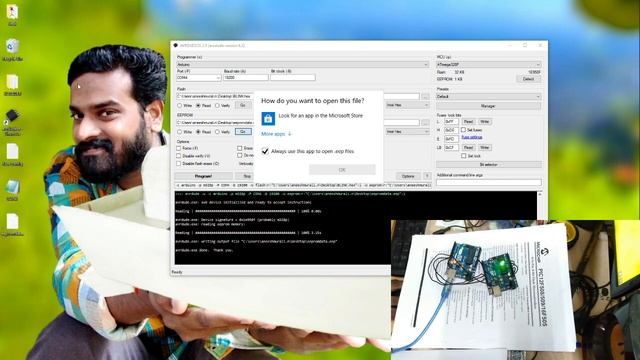Open the Programmer dropdown showing Arduino

[x=302, y=64]
